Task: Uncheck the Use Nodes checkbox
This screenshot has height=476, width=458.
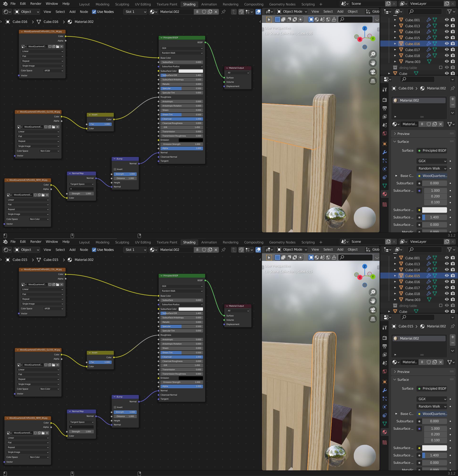Action: (x=94, y=12)
